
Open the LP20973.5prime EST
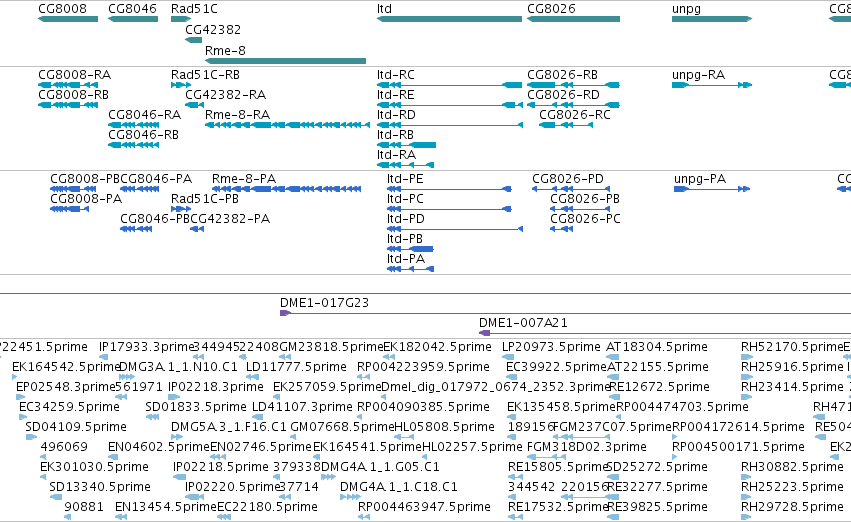508,357
